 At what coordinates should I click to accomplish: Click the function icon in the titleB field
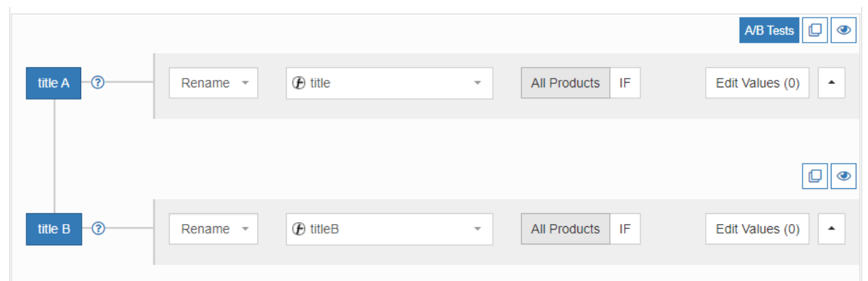(299, 230)
